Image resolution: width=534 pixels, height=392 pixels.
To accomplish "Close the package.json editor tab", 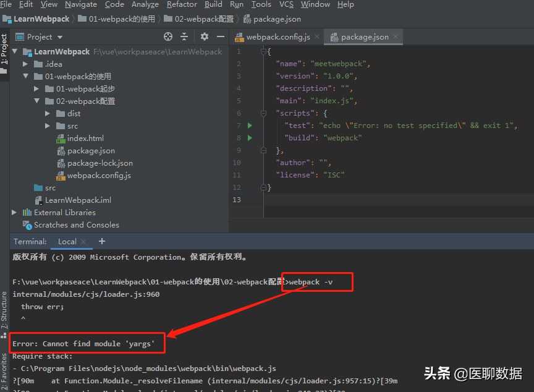I will (x=396, y=37).
